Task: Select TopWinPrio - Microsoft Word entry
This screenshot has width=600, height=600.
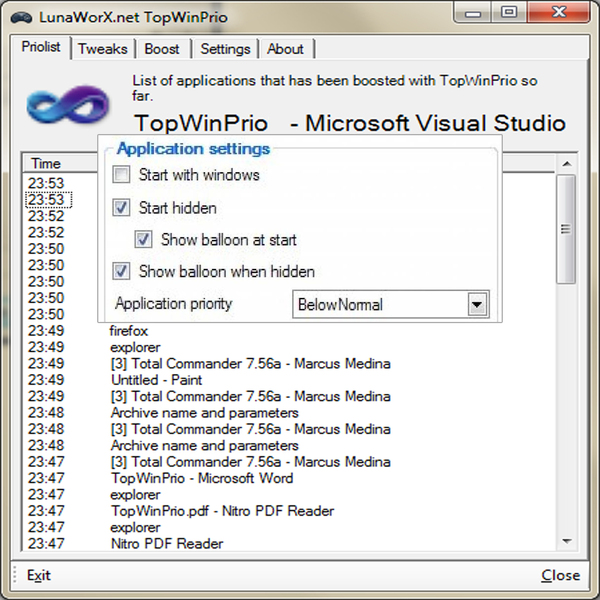Action: click(202, 478)
